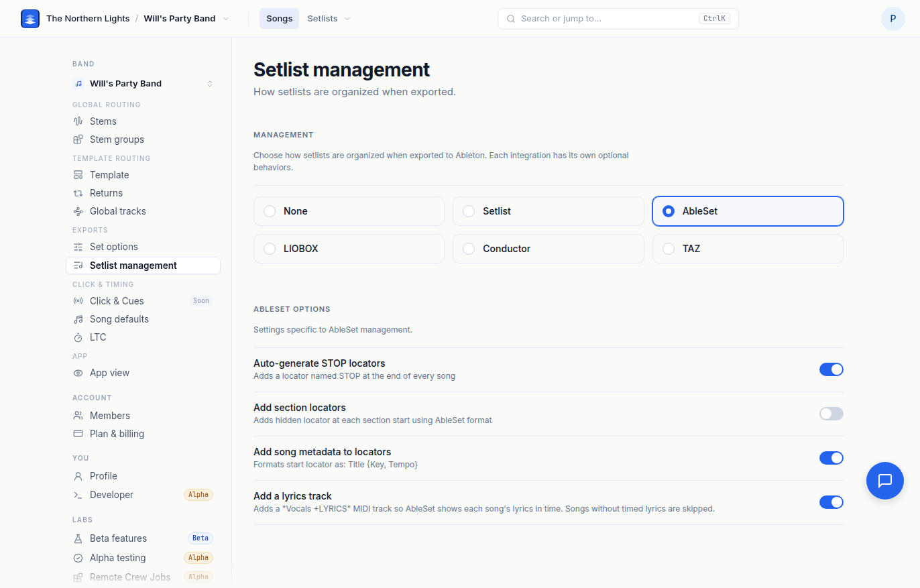Open the sidebar Will's Party Band switcher
This screenshot has width=920, height=588.
[x=143, y=84]
